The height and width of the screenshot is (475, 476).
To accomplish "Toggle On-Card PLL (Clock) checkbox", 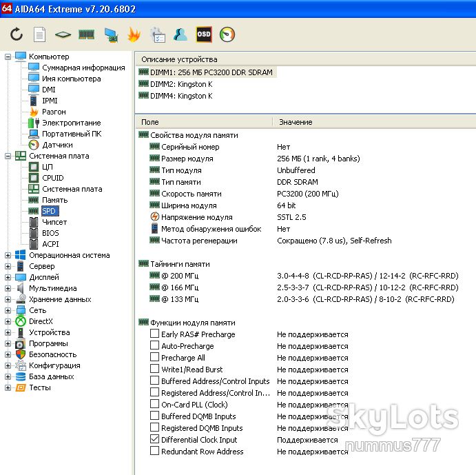I will [x=154, y=403].
